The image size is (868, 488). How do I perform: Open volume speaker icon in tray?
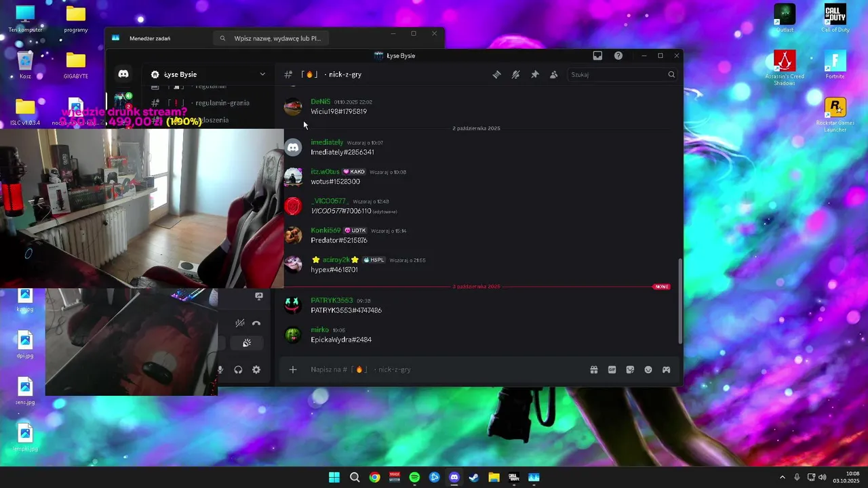pyautogui.click(x=823, y=477)
